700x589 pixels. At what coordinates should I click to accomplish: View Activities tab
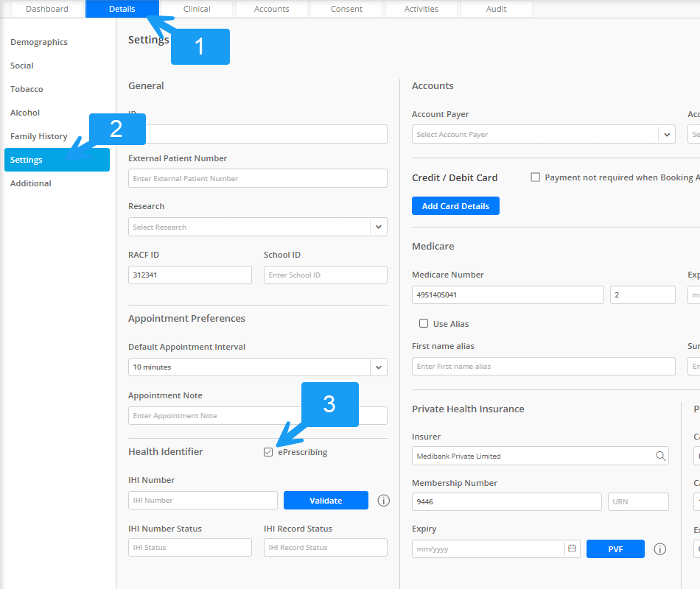[421, 9]
